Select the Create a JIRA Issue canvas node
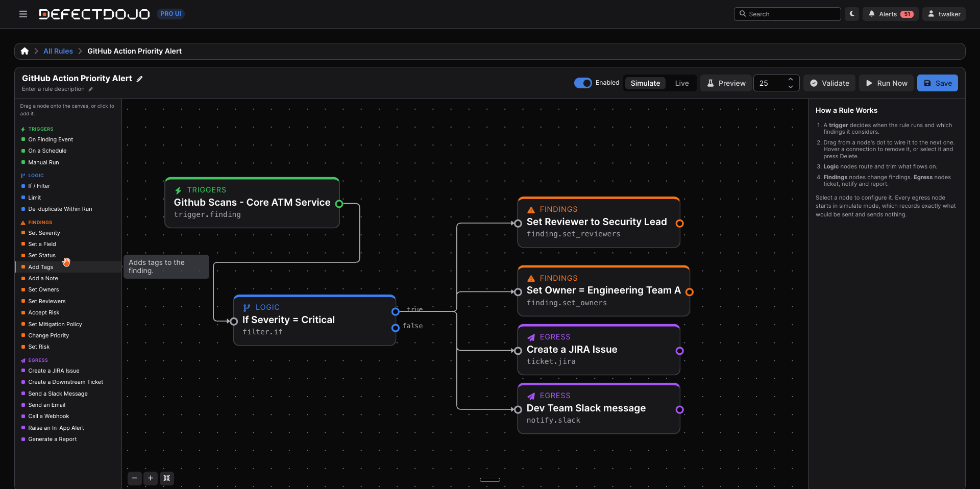 tap(599, 350)
